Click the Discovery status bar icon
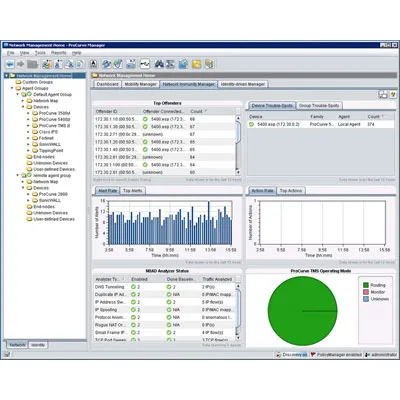Viewport: 400px width, 400px height. [279, 355]
